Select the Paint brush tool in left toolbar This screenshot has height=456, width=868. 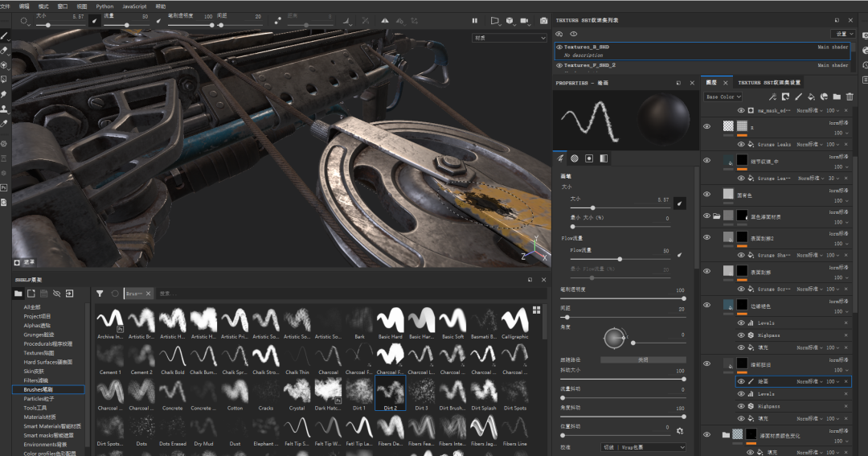[x=5, y=36]
